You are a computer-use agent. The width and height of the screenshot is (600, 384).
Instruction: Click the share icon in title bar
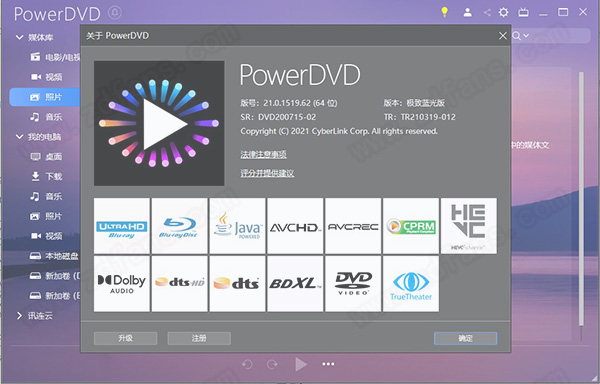tap(487, 13)
